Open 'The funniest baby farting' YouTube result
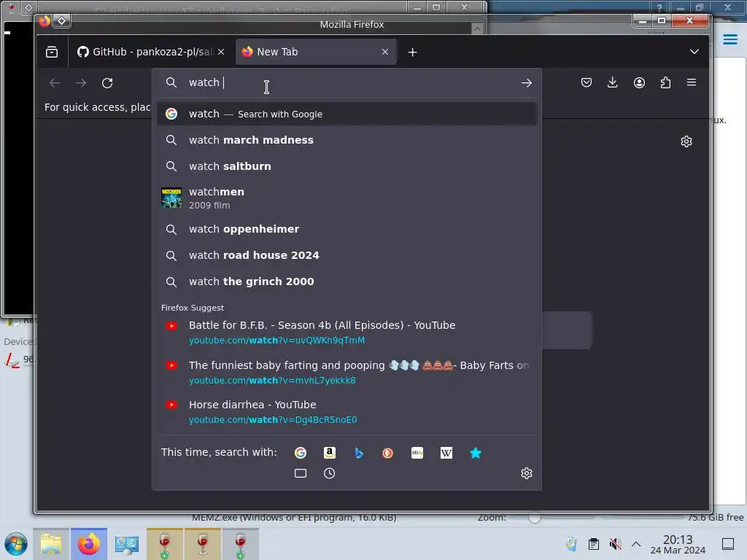The height and width of the screenshot is (560, 747). pos(347,373)
